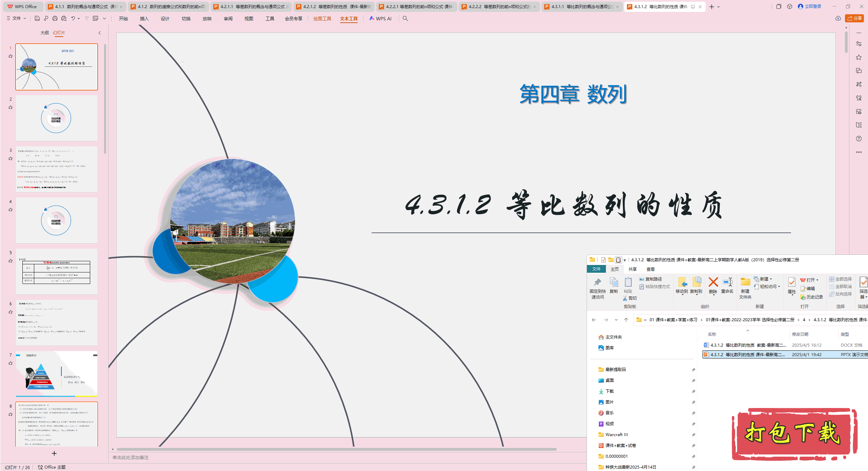Click the Move To icon in Explorer
This screenshot has width=868, height=471.
tap(682, 282)
